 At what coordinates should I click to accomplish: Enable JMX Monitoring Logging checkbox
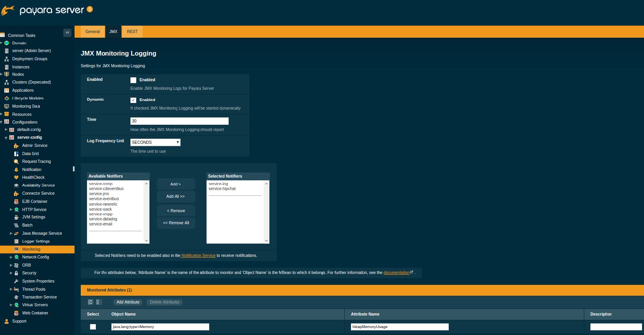(133, 80)
